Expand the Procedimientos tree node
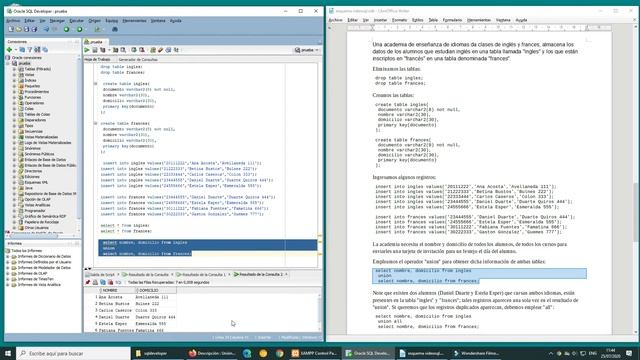 click(15, 92)
